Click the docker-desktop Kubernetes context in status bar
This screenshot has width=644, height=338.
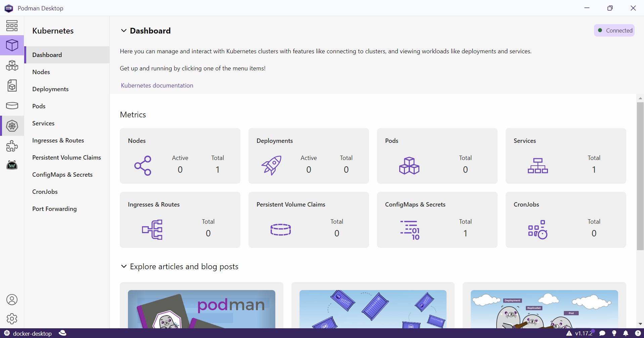pos(28,333)
